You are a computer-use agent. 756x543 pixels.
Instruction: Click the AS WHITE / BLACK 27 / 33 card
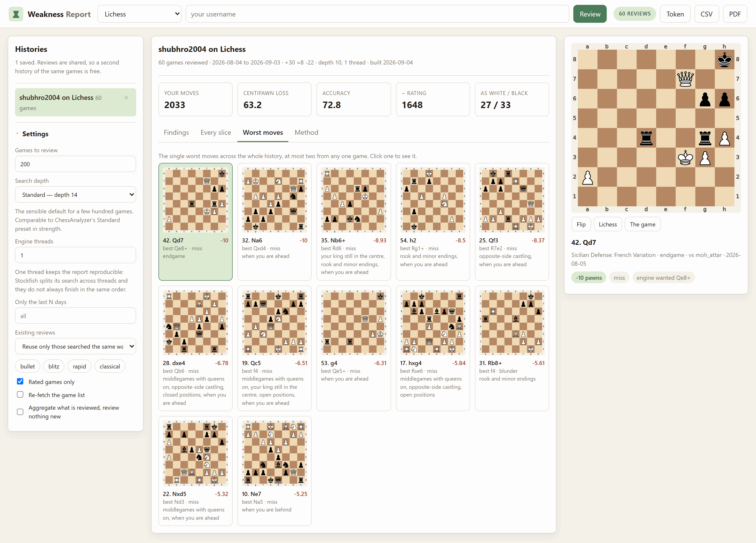coord(512,99)
